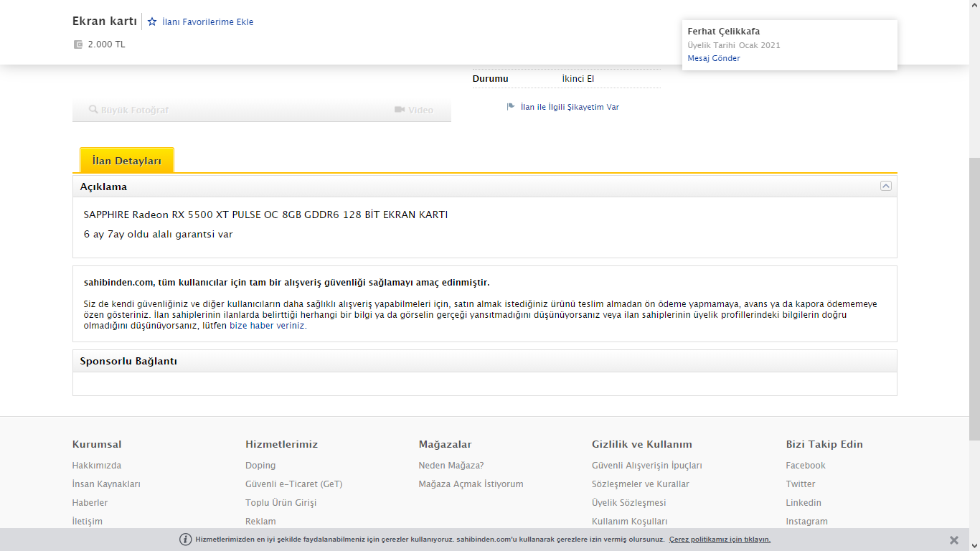Click the '6 ay 7ay oldu' warranty line
Image resolution: width=980 pixels, height=551 pixels.
(x=158, y=234)
